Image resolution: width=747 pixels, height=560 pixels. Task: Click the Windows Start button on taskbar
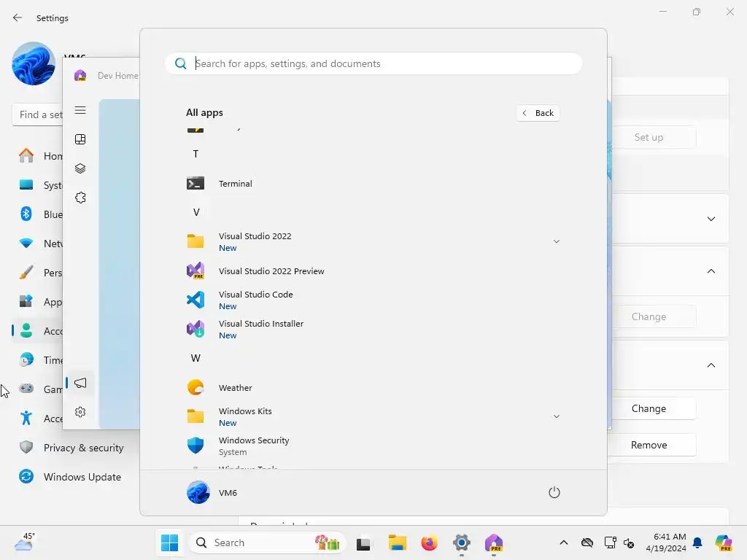(x=169, y=542)
